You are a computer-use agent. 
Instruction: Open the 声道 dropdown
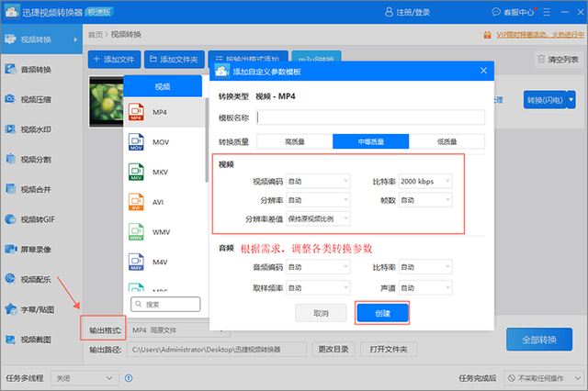click(425, 288)
